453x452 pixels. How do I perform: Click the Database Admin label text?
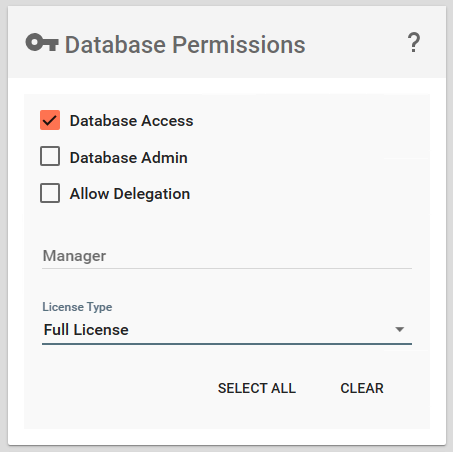129,157
